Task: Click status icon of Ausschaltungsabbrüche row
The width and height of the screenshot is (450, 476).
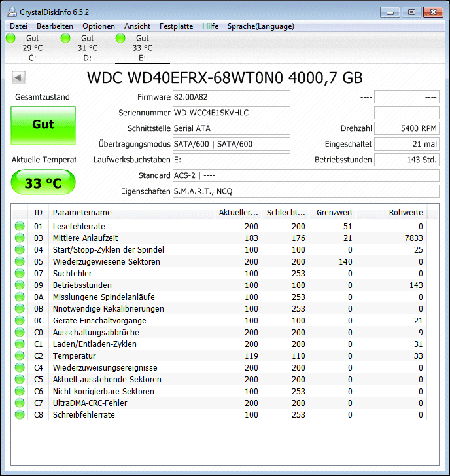Action: click(20, 333)
